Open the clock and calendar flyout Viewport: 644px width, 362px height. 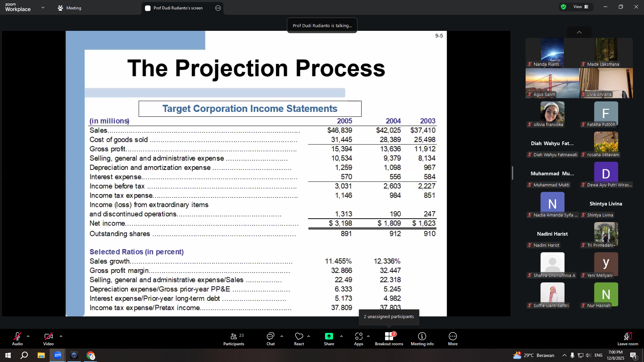[x=615, y=355]
